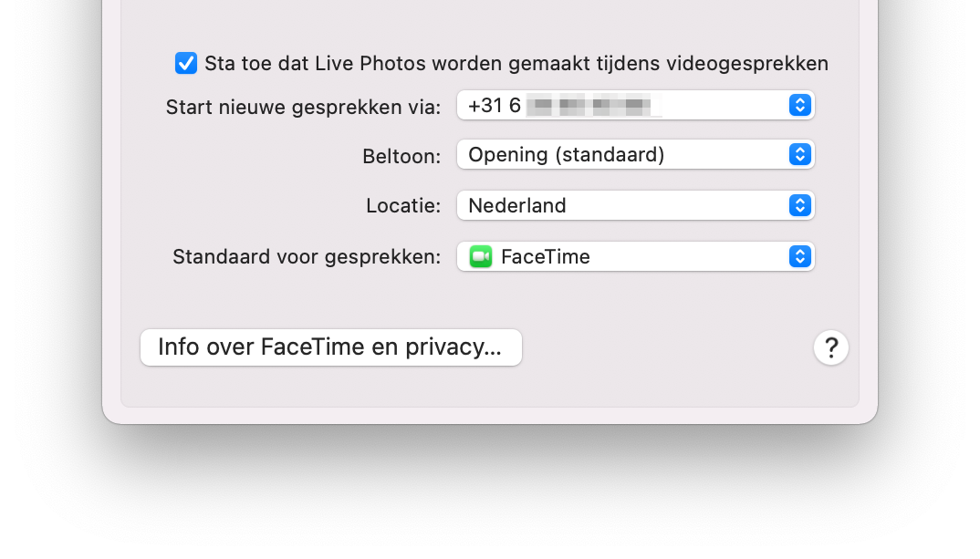This screenshot has width=980, height=559.
Task: Click the 'FaceTime' text in the default calls popup
Action: pos(546,257)
